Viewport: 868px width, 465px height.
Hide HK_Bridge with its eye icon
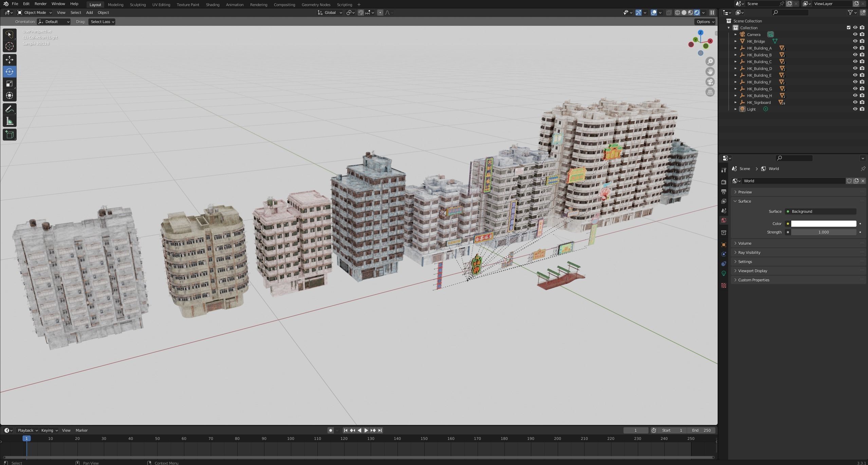(x=855, y=41)
